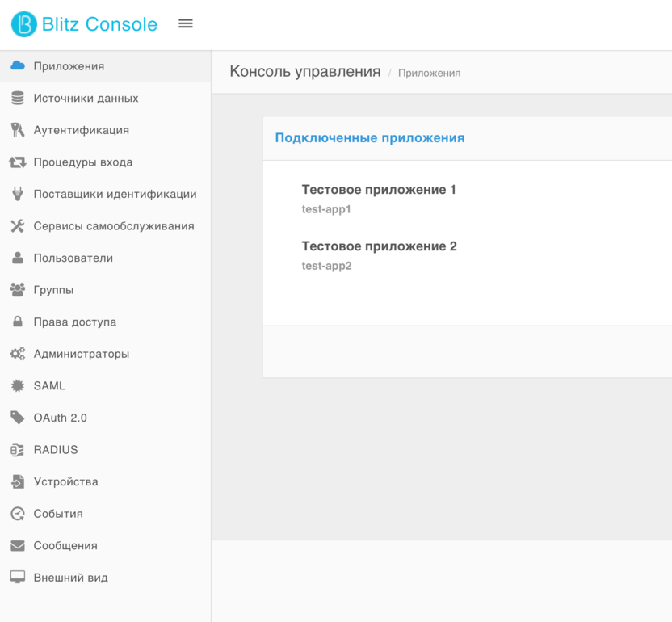Click the arrows icon for Процедуры входа
Screen dimensions: 672x622
point(18,162)
